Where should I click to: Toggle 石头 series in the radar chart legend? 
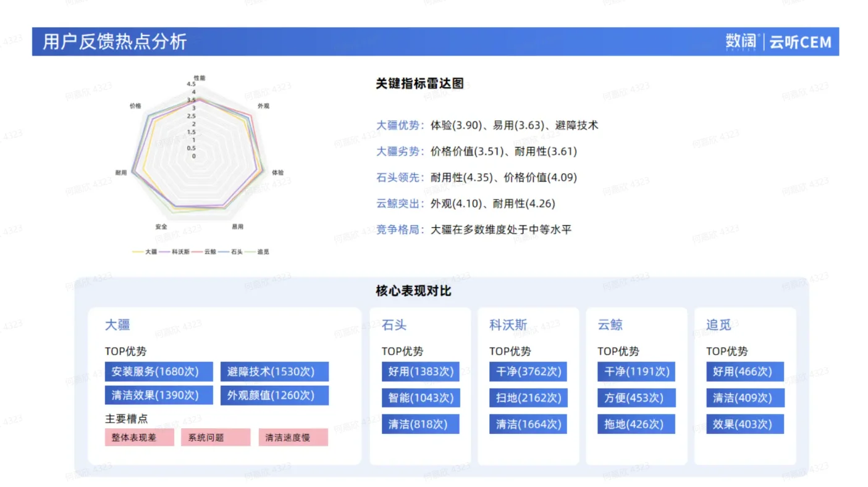point(230,252)
